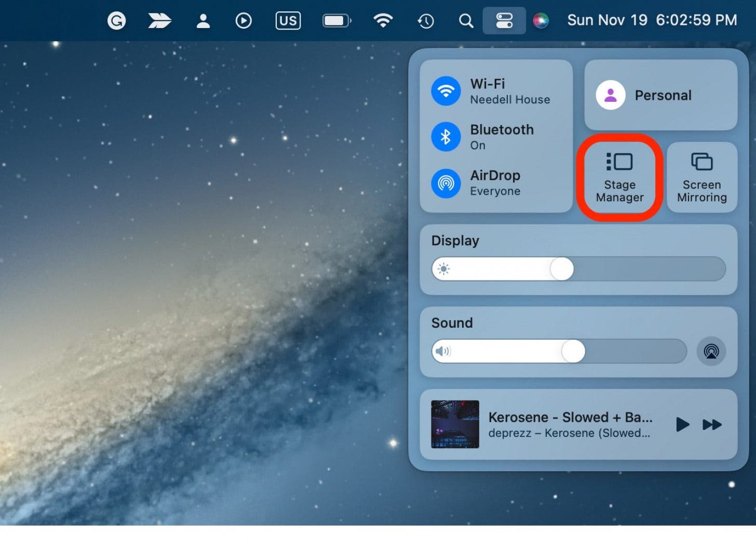Open the battery status menu

(336, 21)
